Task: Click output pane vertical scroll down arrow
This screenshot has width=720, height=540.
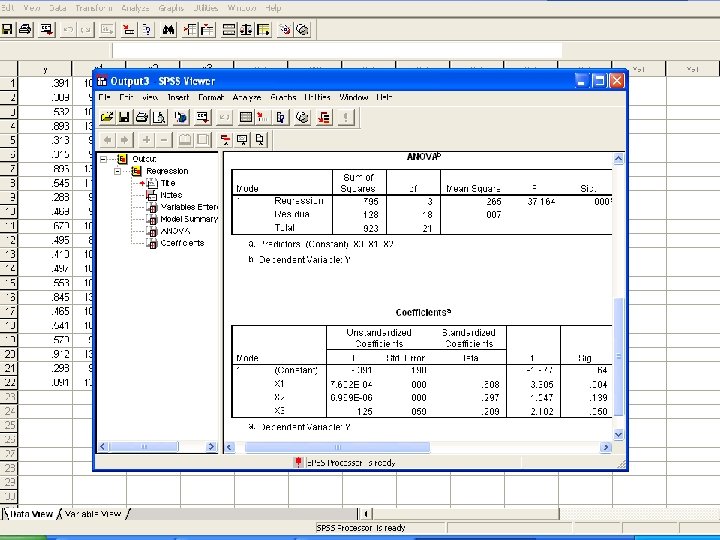Action: (x=619, y=434)
